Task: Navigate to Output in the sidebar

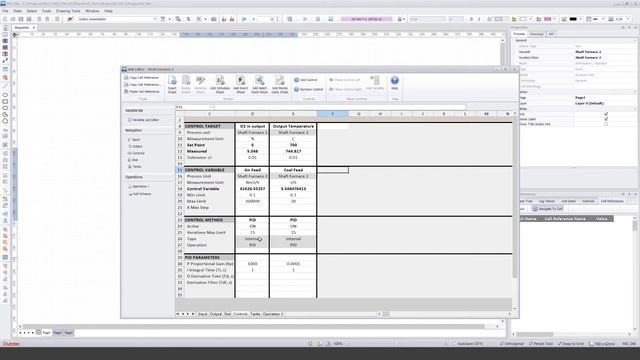Action: (x=136, y=146)
